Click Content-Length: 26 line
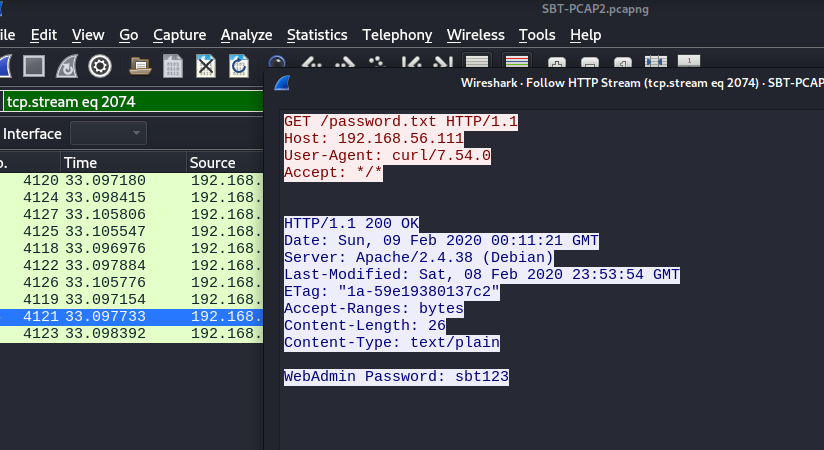 (365, 325)
